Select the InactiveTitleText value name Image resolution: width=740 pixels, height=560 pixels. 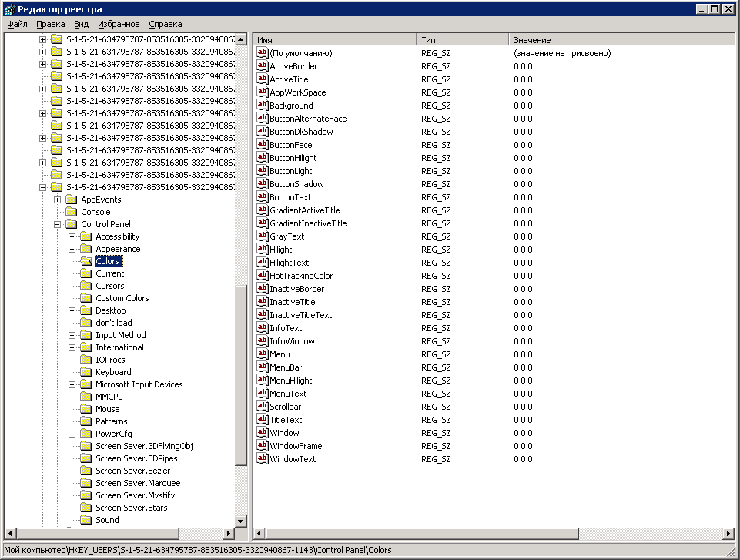(300, 315)
